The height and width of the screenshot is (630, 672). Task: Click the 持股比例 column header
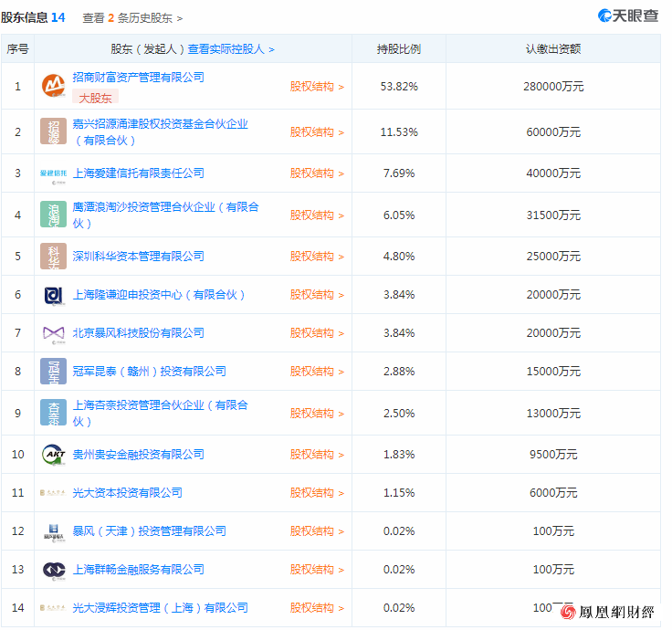[x=399, y=49]
